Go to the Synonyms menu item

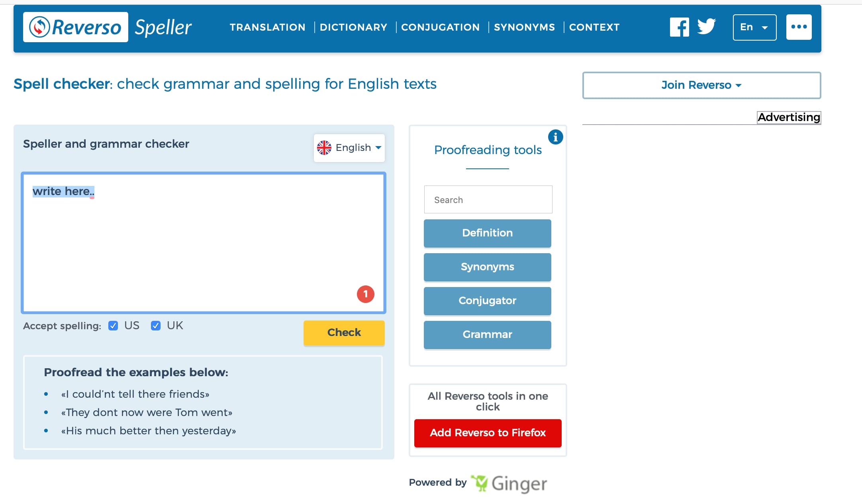525,27
